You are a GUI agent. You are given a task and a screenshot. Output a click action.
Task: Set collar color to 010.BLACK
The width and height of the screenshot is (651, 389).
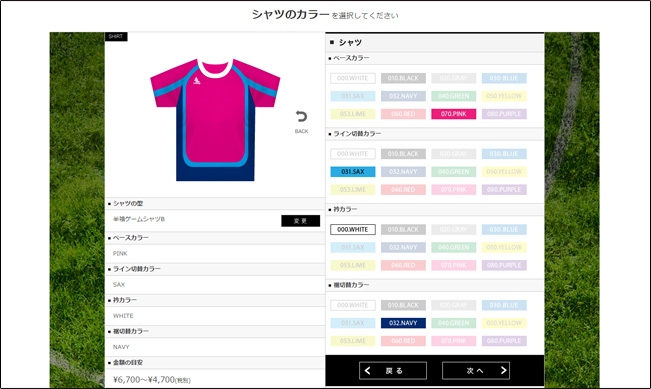coord(403,230)
